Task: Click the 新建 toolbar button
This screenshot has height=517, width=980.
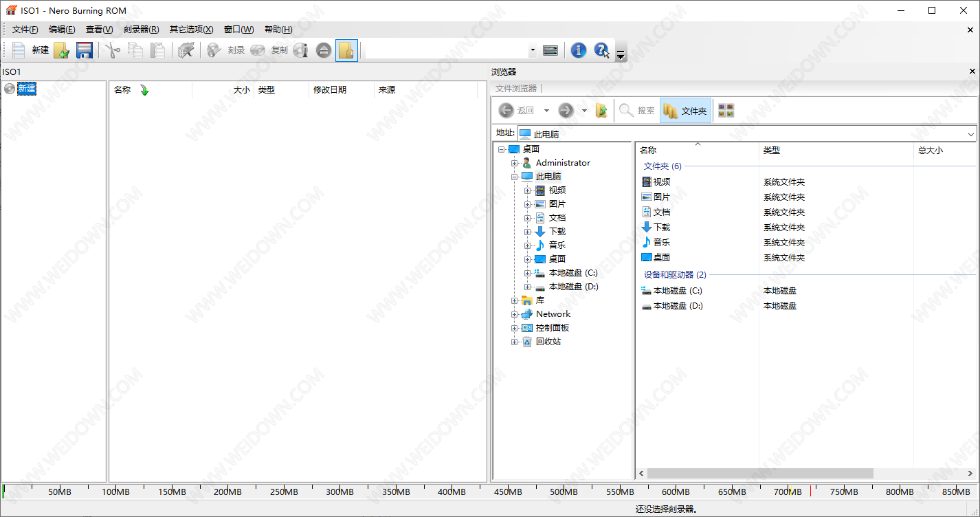Action: (41, 50)
